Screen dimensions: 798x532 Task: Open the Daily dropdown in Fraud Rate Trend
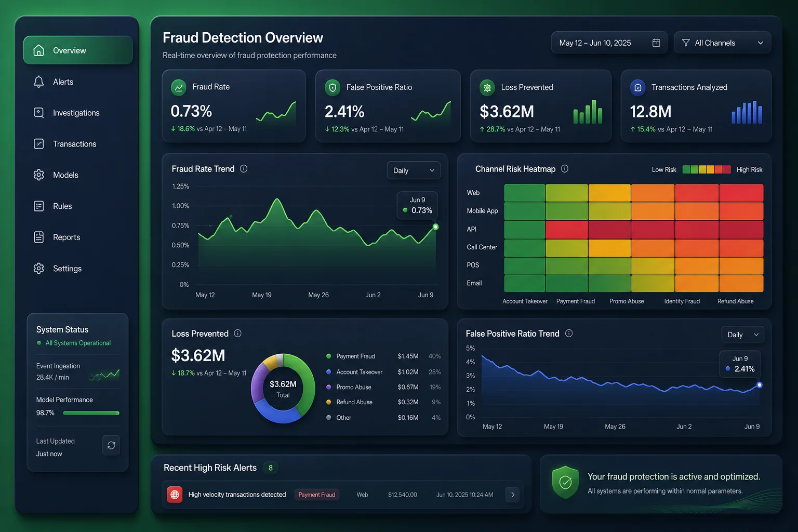pyautogui.click(x=414, y=170)
